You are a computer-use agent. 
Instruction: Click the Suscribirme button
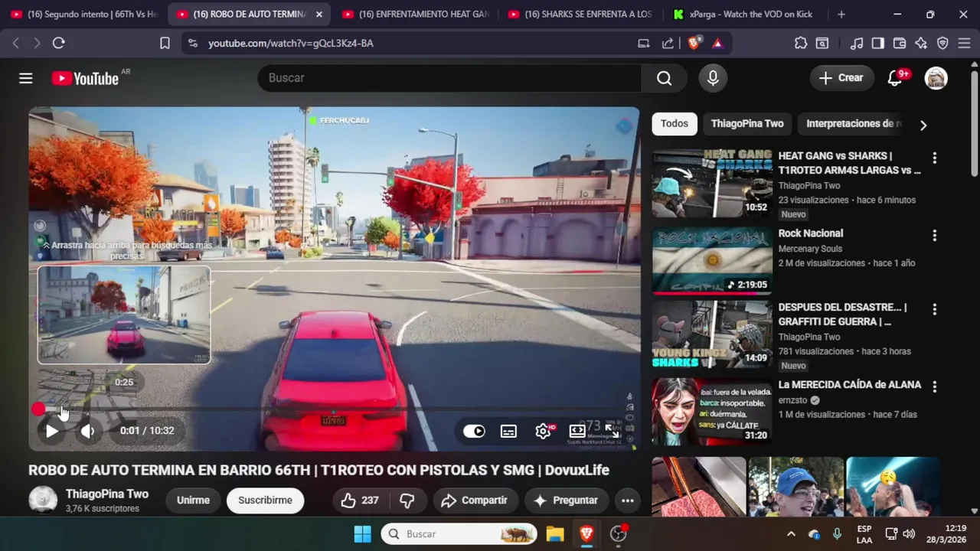pyautogui.click(x=265, y=500)
